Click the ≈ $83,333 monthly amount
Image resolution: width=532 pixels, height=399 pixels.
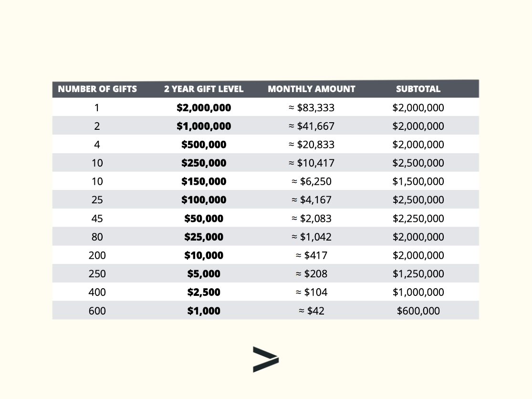click(x=312, y=108)
